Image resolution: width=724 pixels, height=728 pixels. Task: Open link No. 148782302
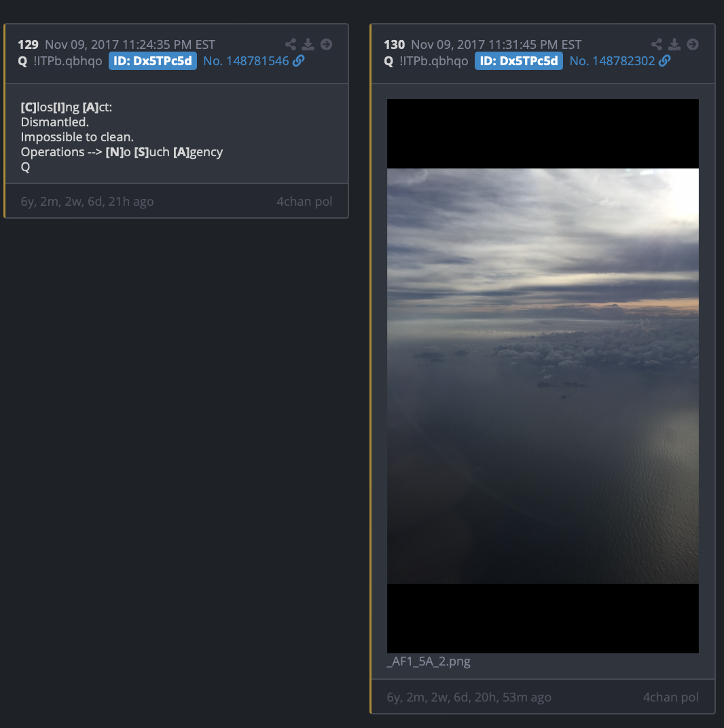(x=612, y=61)
